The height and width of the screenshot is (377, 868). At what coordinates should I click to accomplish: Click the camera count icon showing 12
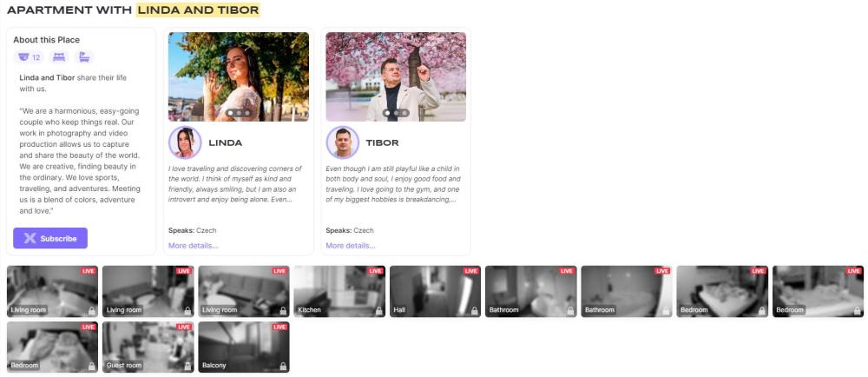(29, 57)
